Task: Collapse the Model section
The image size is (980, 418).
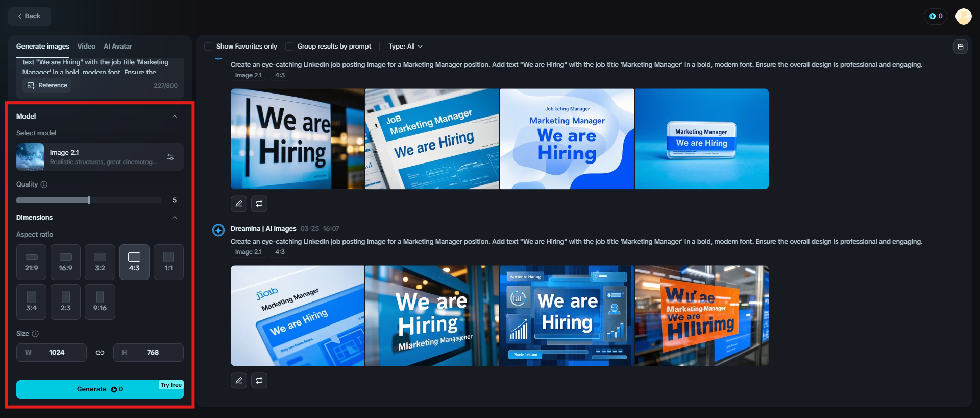Action: (175, 117)
